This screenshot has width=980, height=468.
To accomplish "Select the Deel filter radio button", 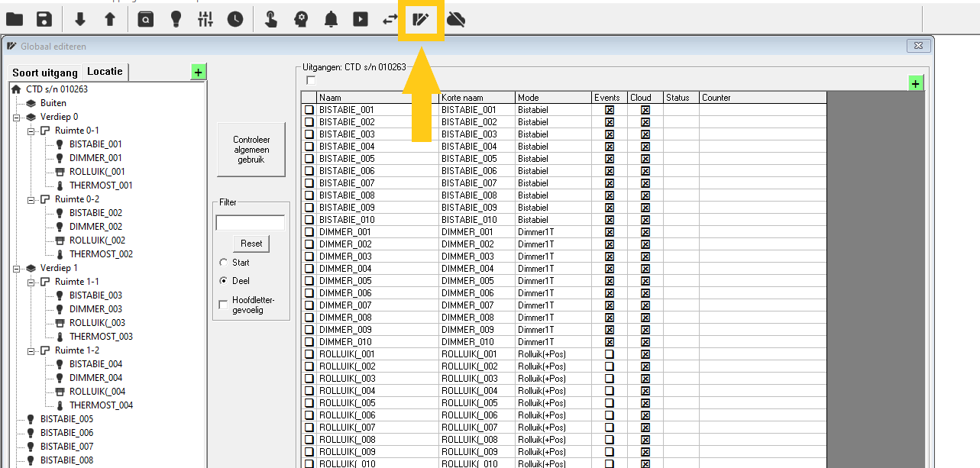I will click(224, 281).
